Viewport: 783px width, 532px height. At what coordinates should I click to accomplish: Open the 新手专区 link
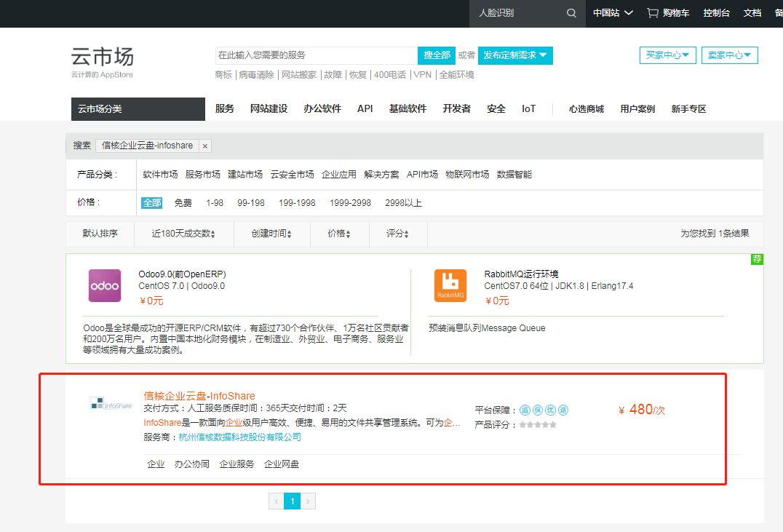tap(688, 109)
